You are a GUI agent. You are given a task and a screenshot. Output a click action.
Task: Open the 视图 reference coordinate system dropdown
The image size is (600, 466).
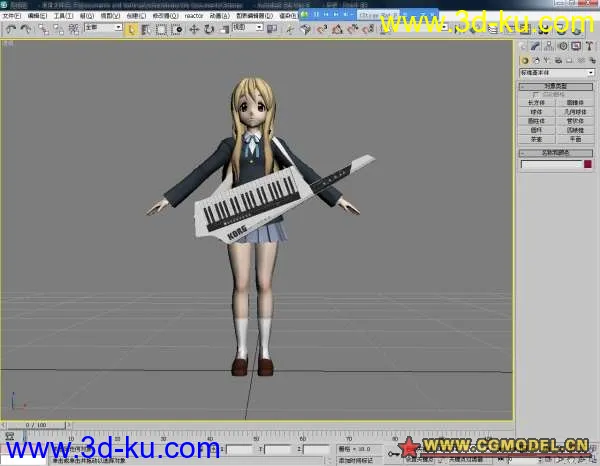248,27
